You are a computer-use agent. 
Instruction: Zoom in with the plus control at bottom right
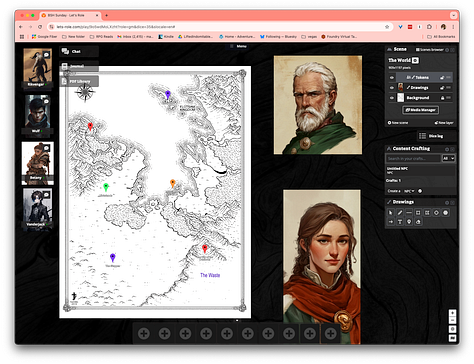[x=452, y=313]
